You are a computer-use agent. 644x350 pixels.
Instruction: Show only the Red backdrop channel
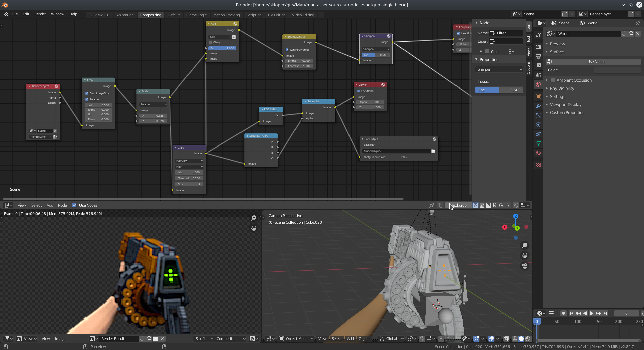[x=495, y=205]
